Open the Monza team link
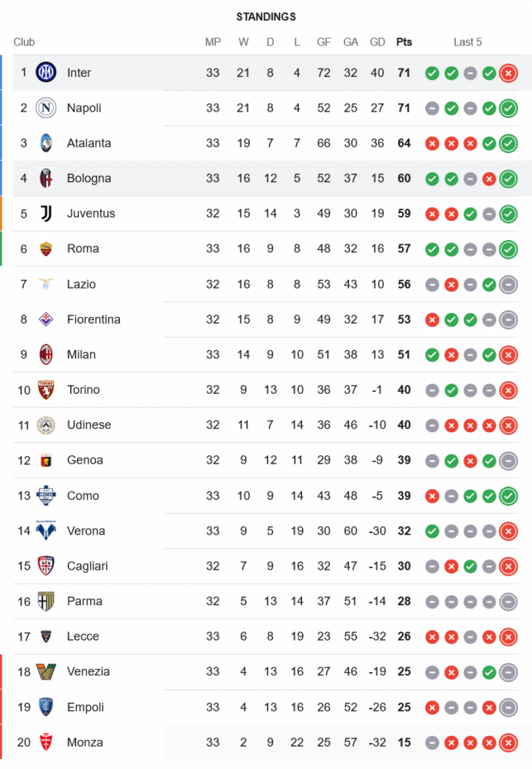This screenshot has height=769, width=532. coord(85,742)
